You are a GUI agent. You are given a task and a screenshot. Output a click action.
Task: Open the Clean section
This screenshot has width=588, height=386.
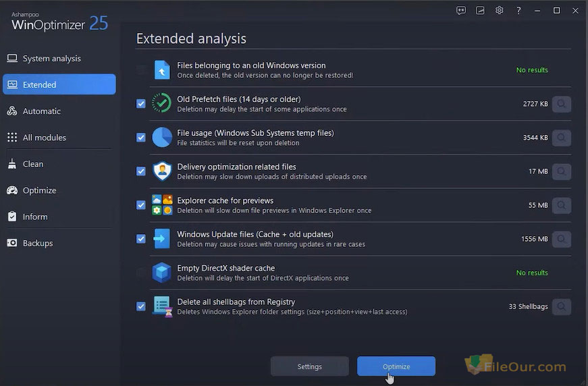click(x=59, y=164)
